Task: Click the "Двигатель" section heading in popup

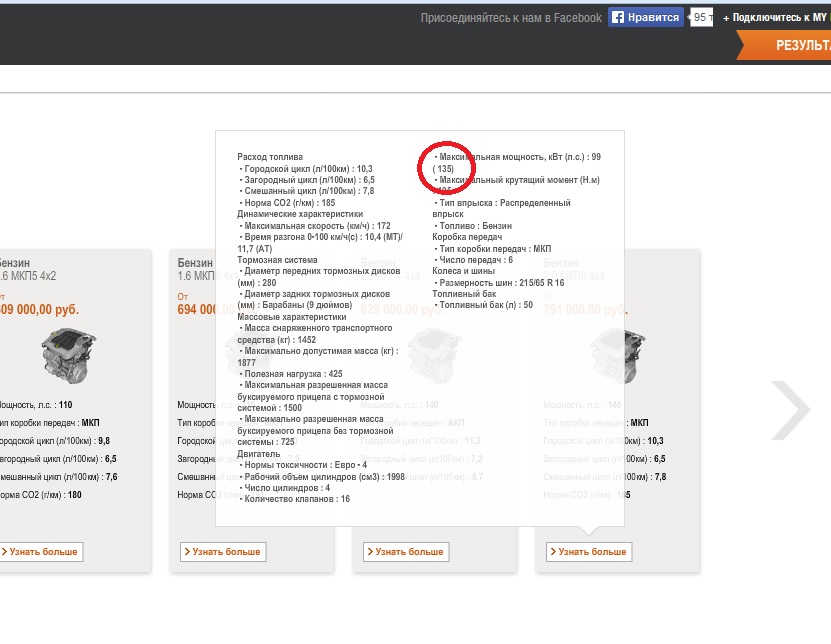Action: [259, 453]
